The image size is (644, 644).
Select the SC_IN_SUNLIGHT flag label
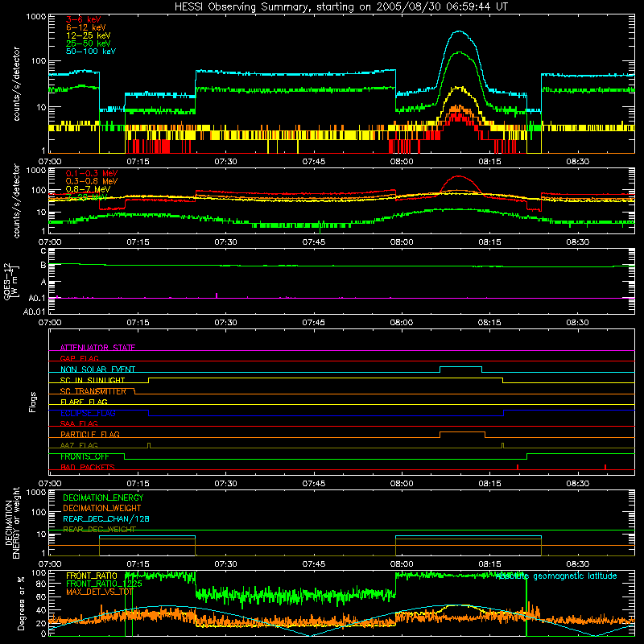tap(93, 380)
